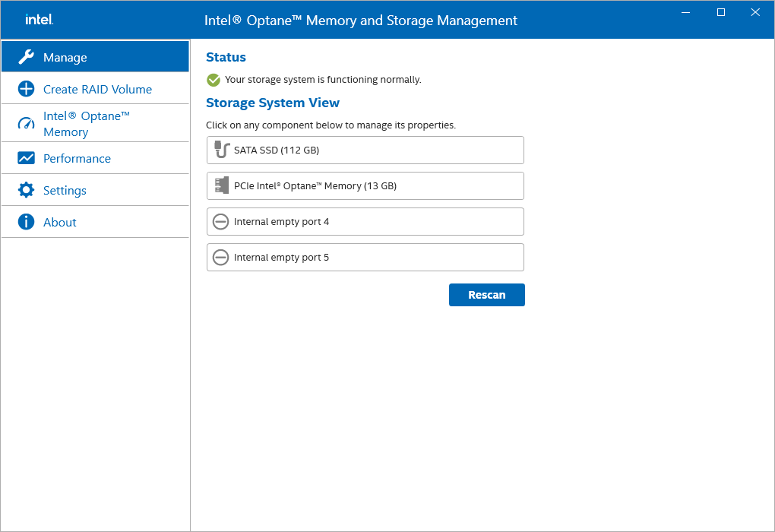The width and height of the screenshot is (775, 532).
Task: Click the chart icon beside Performance
Action: 26,158
